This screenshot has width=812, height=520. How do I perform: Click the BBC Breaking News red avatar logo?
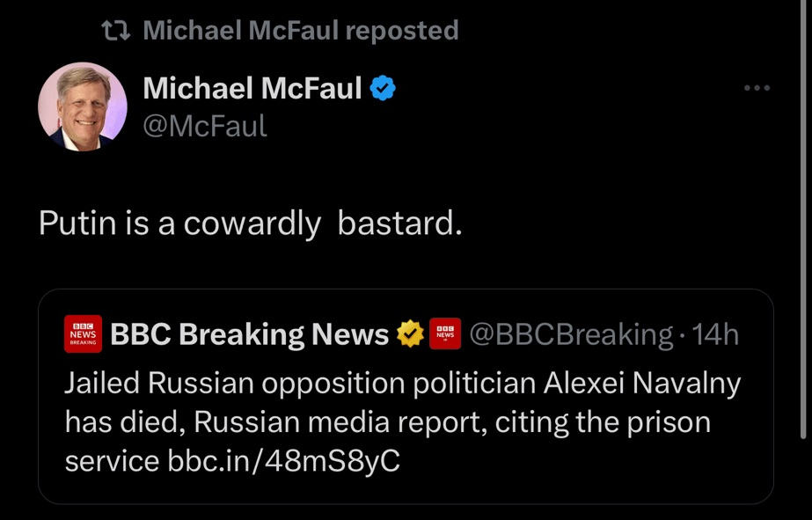coord(84,334)
